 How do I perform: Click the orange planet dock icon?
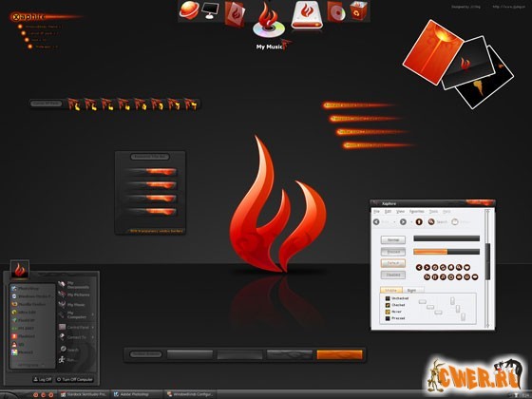pyautogui.click(x=189, y=10)
